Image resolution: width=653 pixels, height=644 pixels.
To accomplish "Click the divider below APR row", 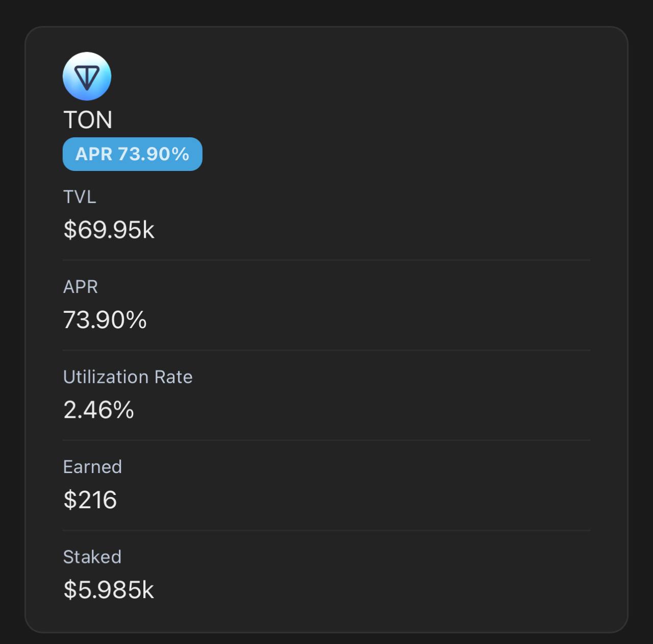I will [x=326, y=351].
